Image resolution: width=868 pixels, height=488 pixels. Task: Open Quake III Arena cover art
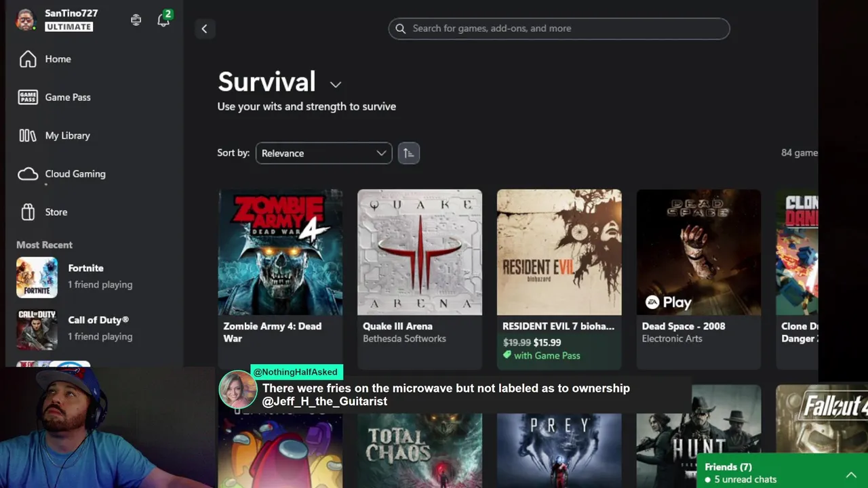pyautogui.click(x=420, y=252)
